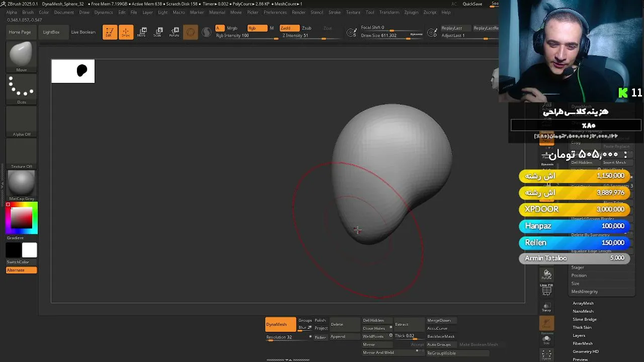Expand the Slime Bridge subpalette
Image resolution: width=644 pixels, height=362 pixels.
tap(585, 319)
